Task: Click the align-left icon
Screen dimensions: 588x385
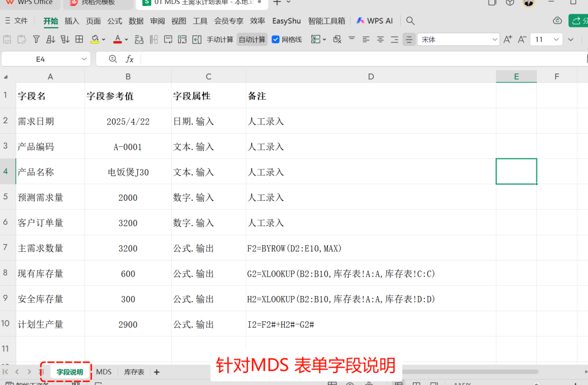Action: pos(366,40)
